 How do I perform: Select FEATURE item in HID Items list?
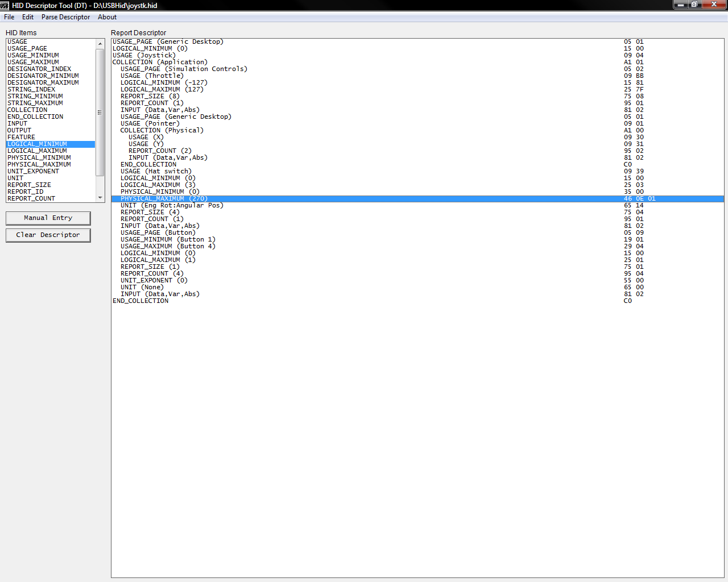pos(21,138)
